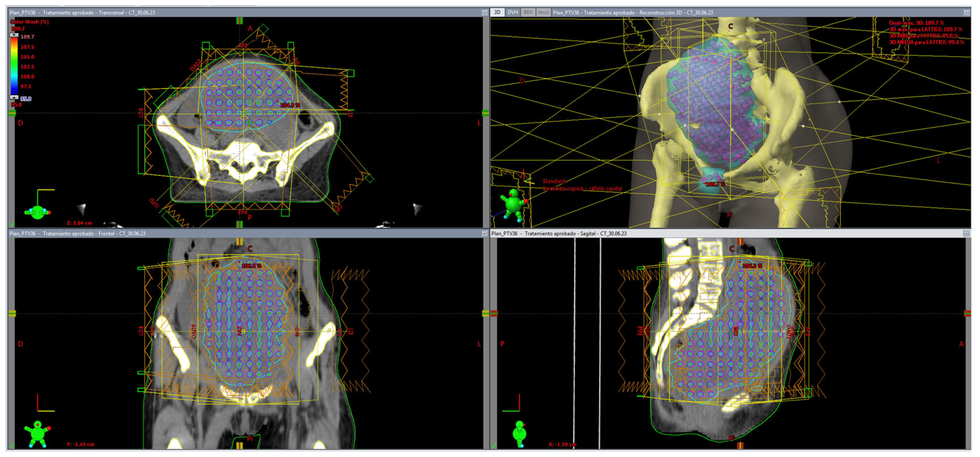
Task: Click the patient orientation figure in Sagital view
Action: point(519,434)
